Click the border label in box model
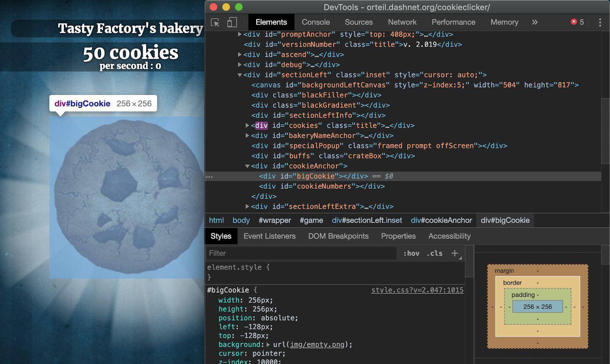This screenshot has height=364, width=610. click(512, 283)
